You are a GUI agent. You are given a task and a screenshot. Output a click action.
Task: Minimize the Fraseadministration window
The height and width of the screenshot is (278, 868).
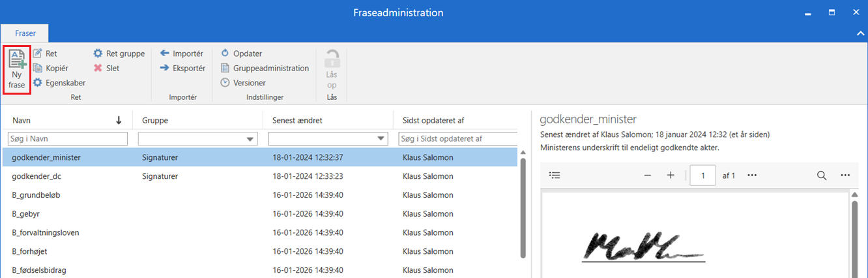pyautogui.click(x=807, y=12)
